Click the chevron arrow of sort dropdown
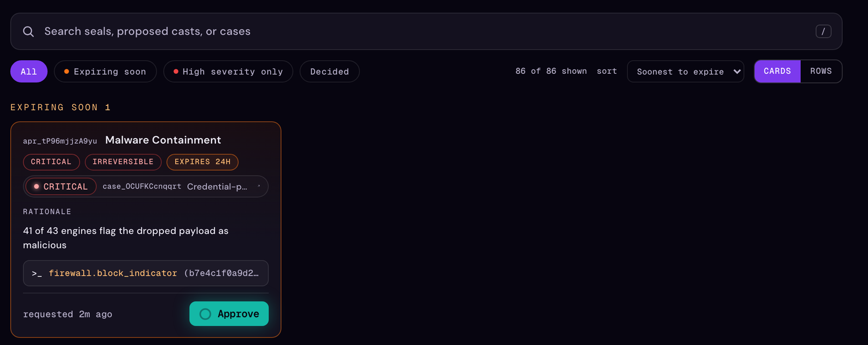 tap(737, 72)
